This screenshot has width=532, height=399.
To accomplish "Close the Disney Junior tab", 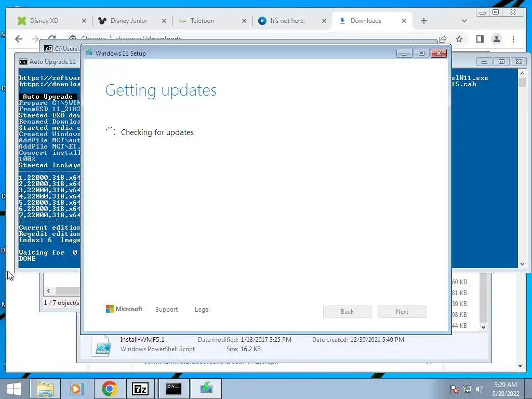I will tap(164, 21).
